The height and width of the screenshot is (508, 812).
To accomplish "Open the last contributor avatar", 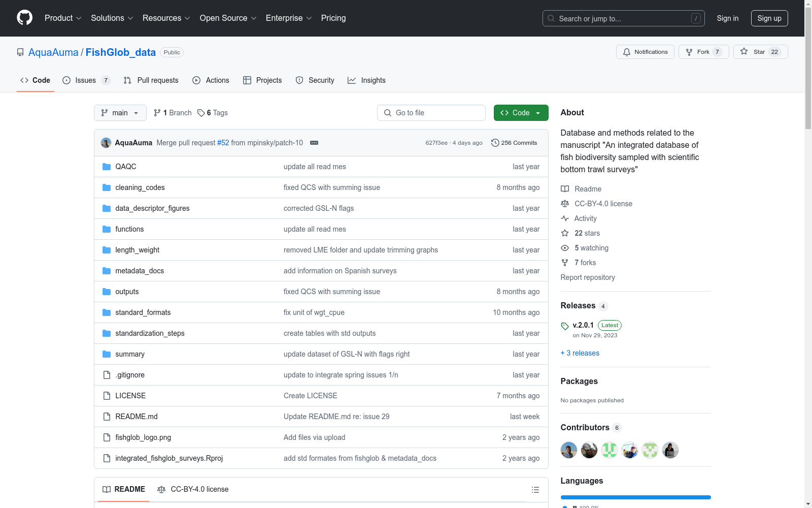I will coord(670,450).
